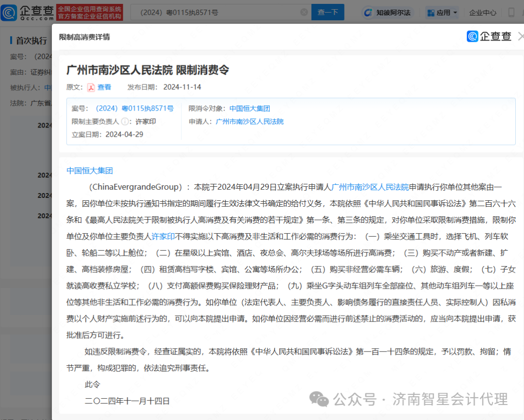Click the 查一下 search button
This screenshot has width=524, height=420.
point(327,12)
